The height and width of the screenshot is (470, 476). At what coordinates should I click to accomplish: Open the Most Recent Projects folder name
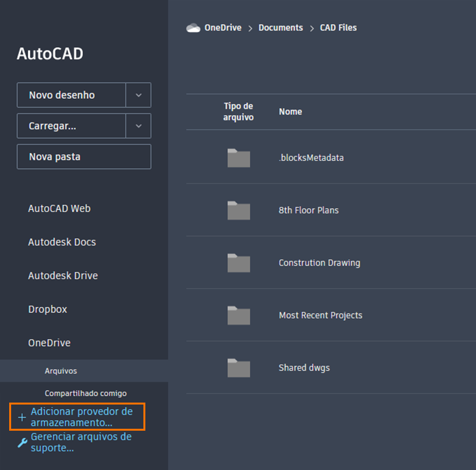coord(321,316)
